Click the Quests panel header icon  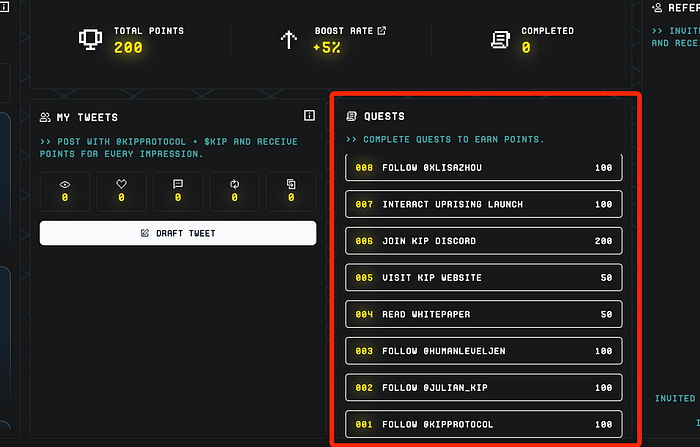(x=351, y=117)
